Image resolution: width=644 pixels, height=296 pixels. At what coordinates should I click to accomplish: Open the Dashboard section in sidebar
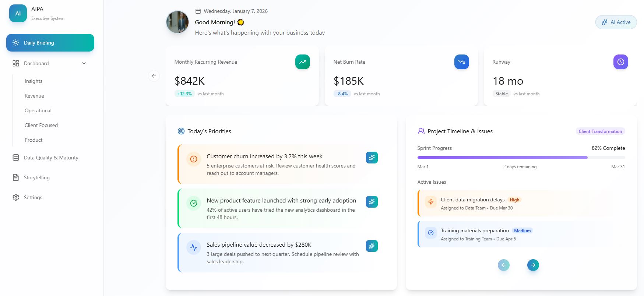[36, 63]
